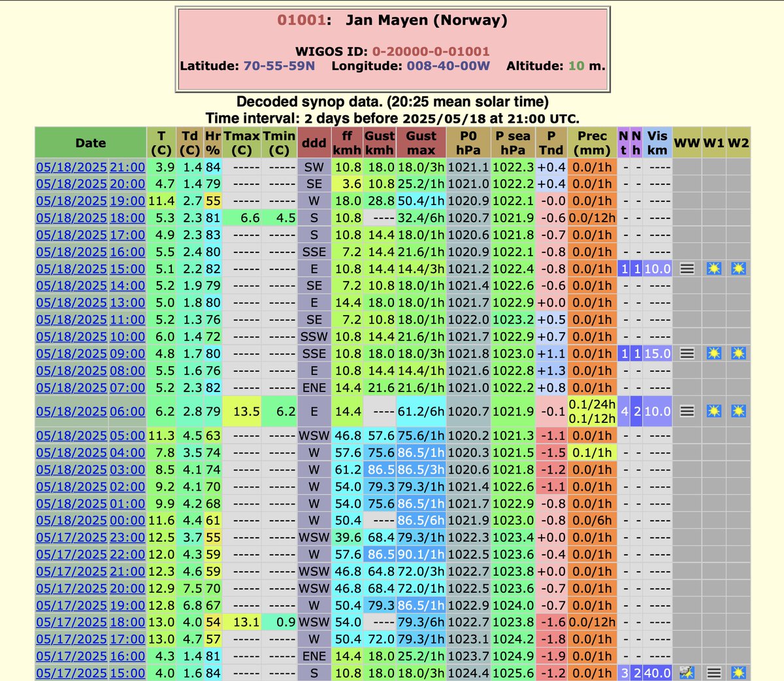The height and width of the screenshot is (681, 784).
Task: Open the 05/18/2025 20:00 observation link
Action: pos(91,184)
